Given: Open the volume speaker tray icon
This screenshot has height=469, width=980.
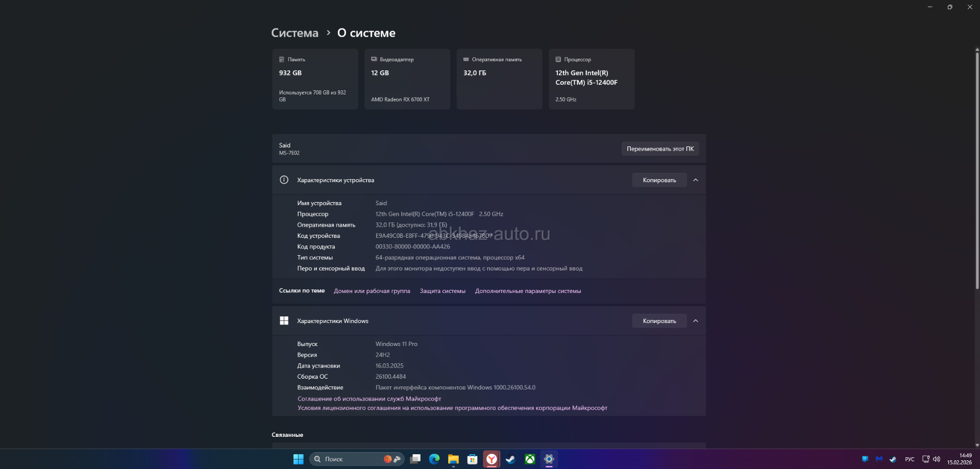Looking at the screenshot, I should [937, 459].
